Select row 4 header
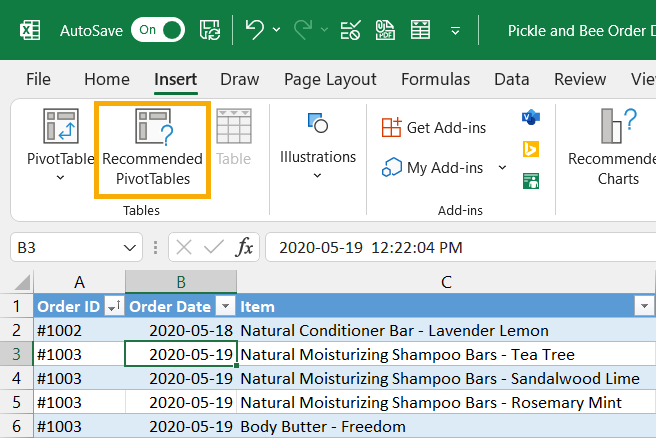Screen dimensions: 656x438 (16, 378)
